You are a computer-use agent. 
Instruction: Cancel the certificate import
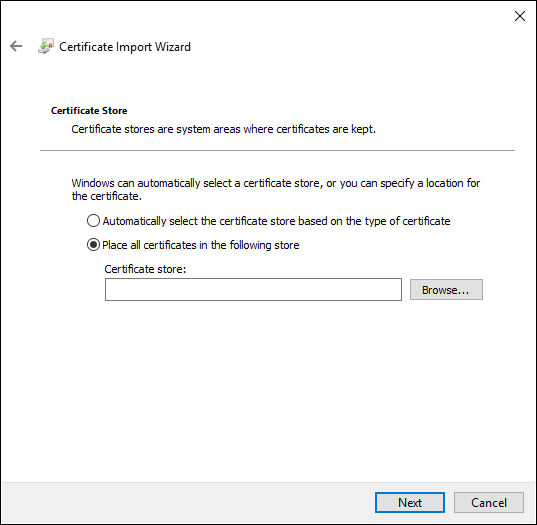coord(489,502)
